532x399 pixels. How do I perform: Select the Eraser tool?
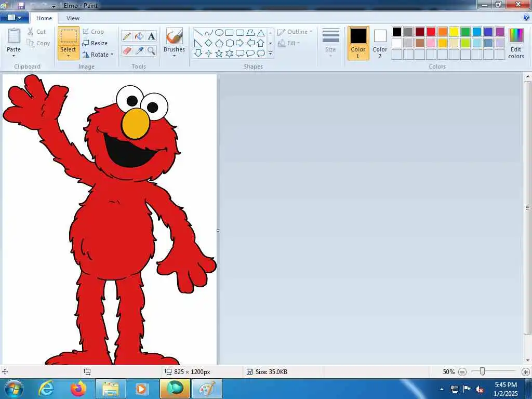(127, 51)
